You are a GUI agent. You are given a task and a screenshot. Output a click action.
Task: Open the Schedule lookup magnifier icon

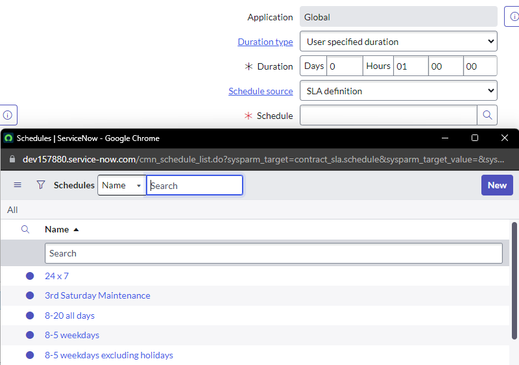pyautogui.click(x=487, y=115)
